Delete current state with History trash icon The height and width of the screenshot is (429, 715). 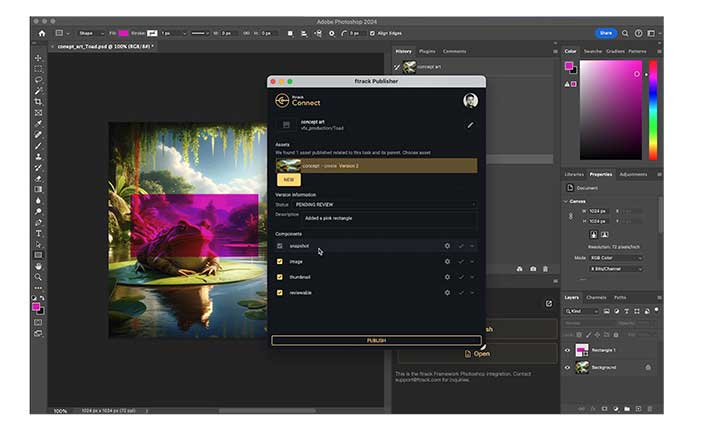click(545, 269)
